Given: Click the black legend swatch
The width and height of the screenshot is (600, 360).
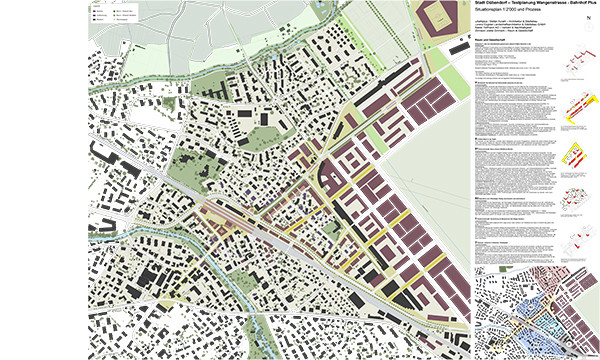Looking at the screenshot, I should pyautogui.click(x=94, y=19).
